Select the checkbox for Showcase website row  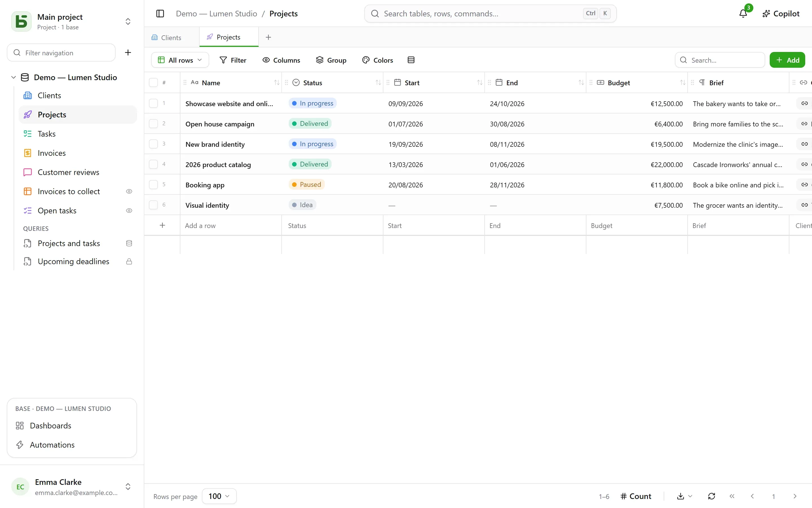pos(153,103)
